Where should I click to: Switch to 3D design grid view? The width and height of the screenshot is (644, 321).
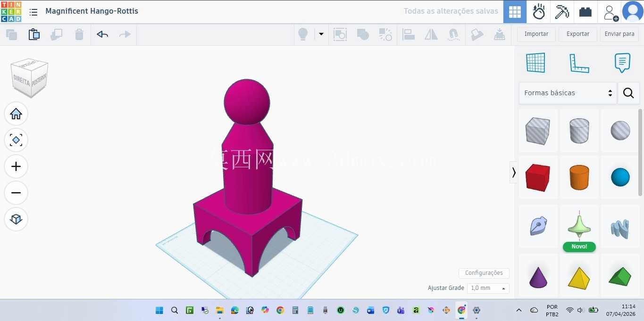point(515,12)
